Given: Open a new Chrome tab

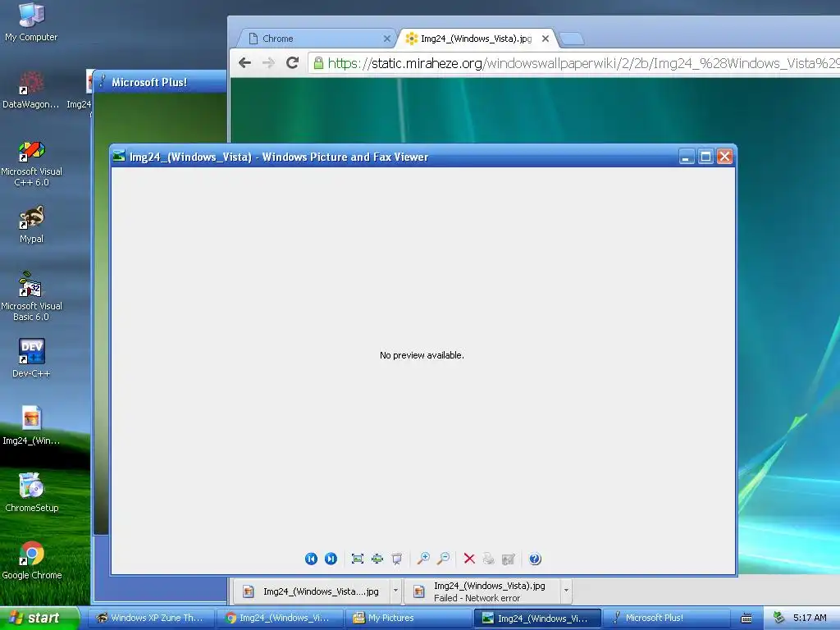Looking at the screenshot, I should click(x=572, y=39).
